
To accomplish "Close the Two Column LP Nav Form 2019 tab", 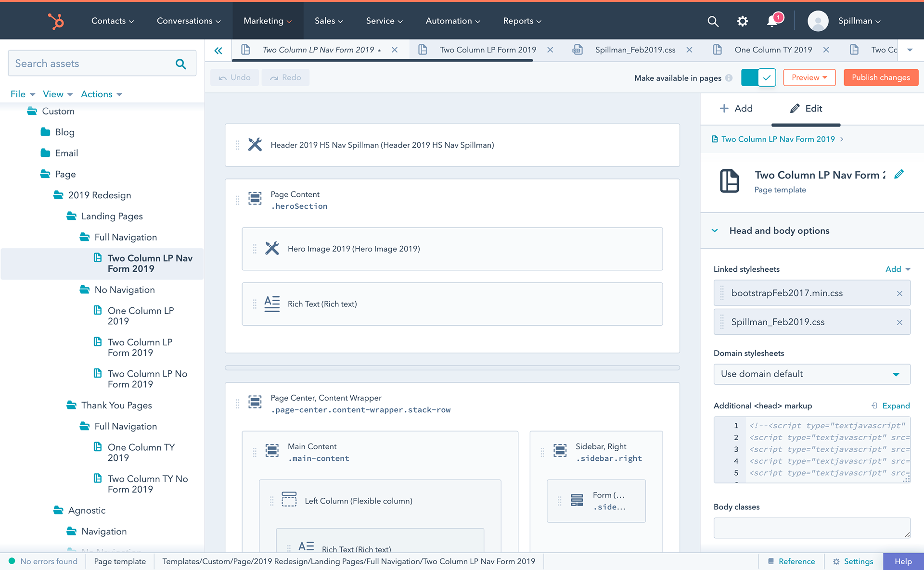I will click(395, 50).
